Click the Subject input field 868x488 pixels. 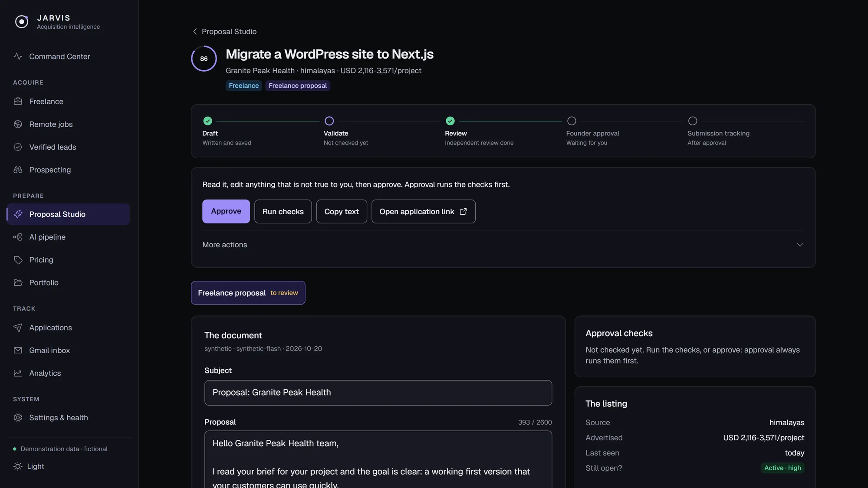coord(378,393)
